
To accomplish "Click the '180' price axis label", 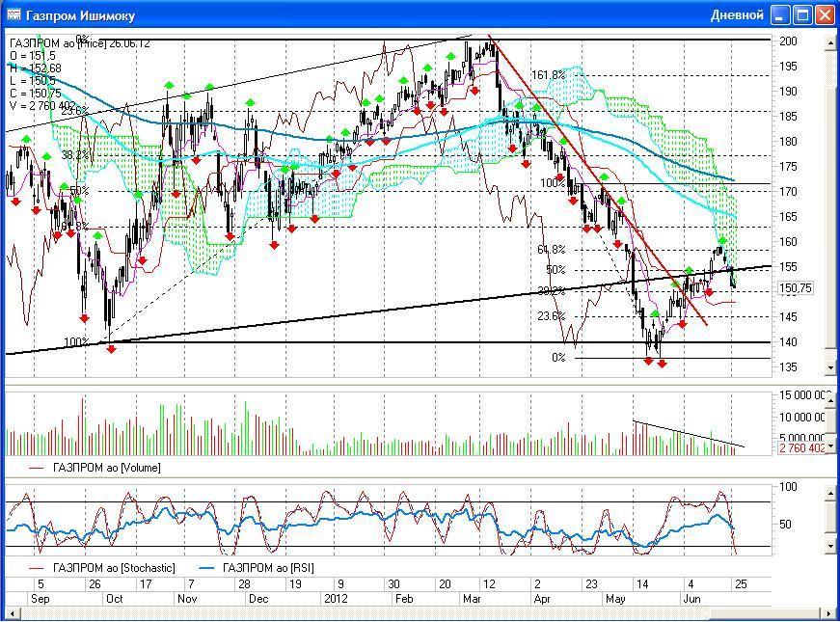I will [x=788, y=142].
